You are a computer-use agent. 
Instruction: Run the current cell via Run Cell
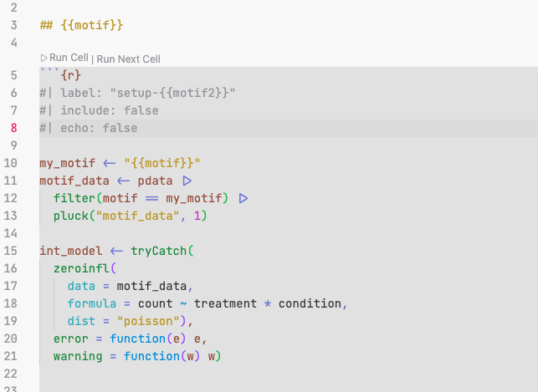click(x=69, y=58)
